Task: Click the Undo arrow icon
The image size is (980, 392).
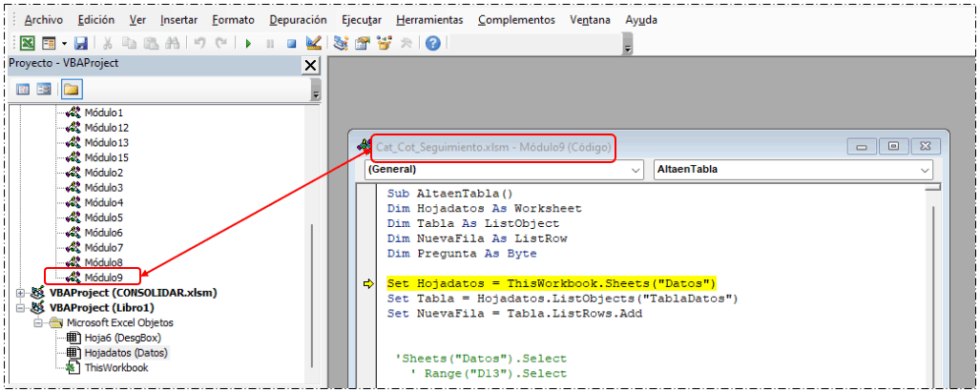Action: coord(199,43)
